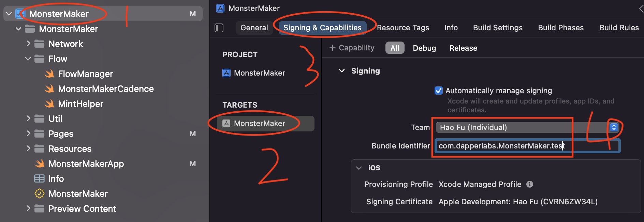Click the info icon beside Xcode Managed Profile
The image size is (644, 222).
(530, 184)
